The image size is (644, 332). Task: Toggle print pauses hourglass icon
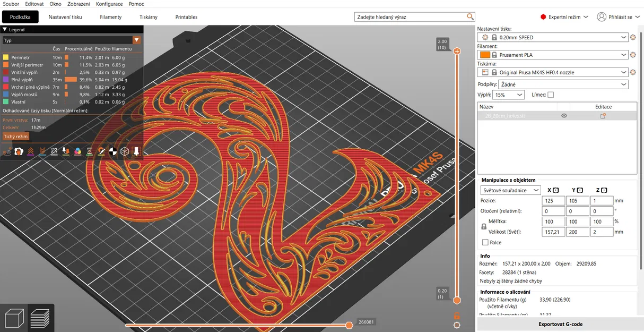pos(89,151)
